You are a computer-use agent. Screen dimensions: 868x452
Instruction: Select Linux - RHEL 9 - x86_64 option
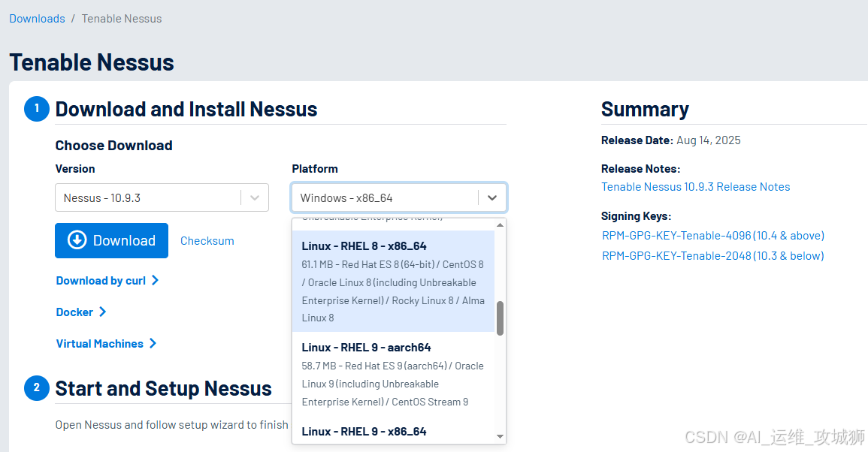point(393,432)
